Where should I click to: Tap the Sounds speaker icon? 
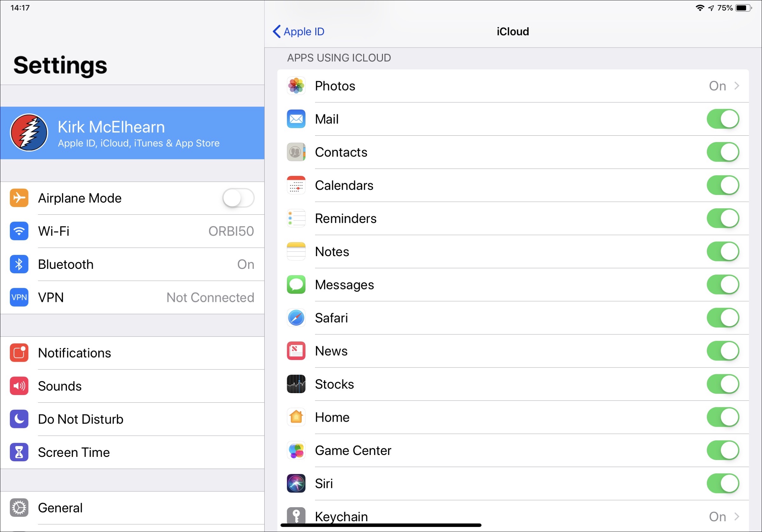point(19,386)
